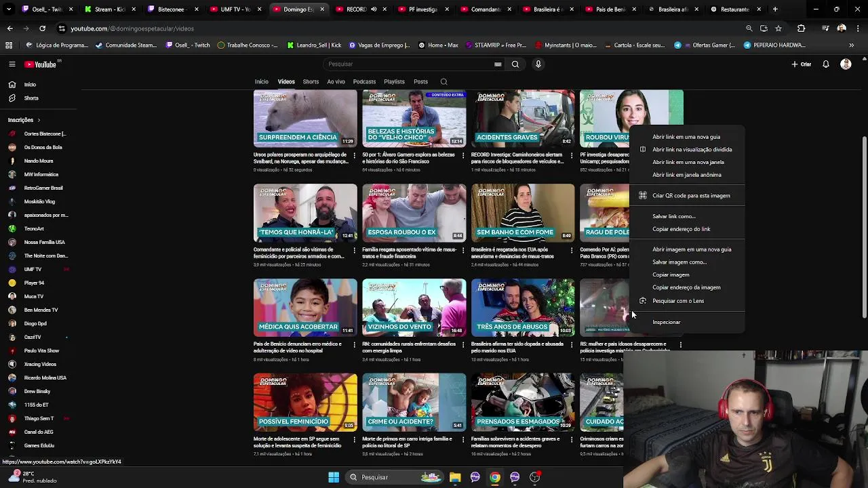Open the weather widget showing 28°C
Screen dimensions: 868x488
click(x=33, y=477)
